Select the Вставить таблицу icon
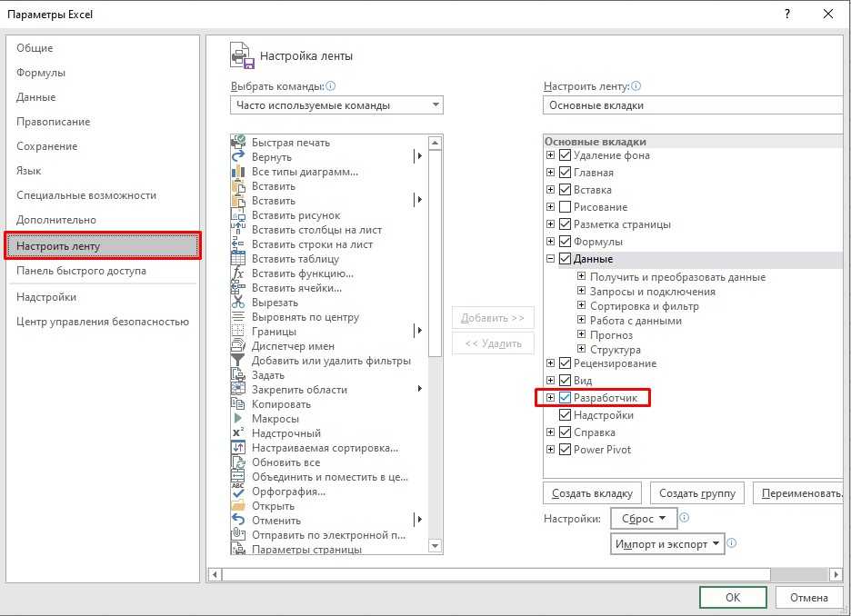851x616 pixels. pos(239,259)
